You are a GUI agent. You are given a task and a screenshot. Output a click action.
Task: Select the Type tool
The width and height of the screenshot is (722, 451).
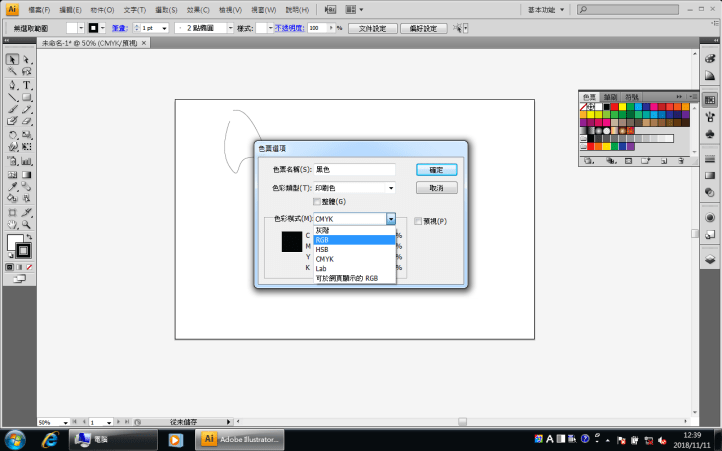click(x=26, y=85)
